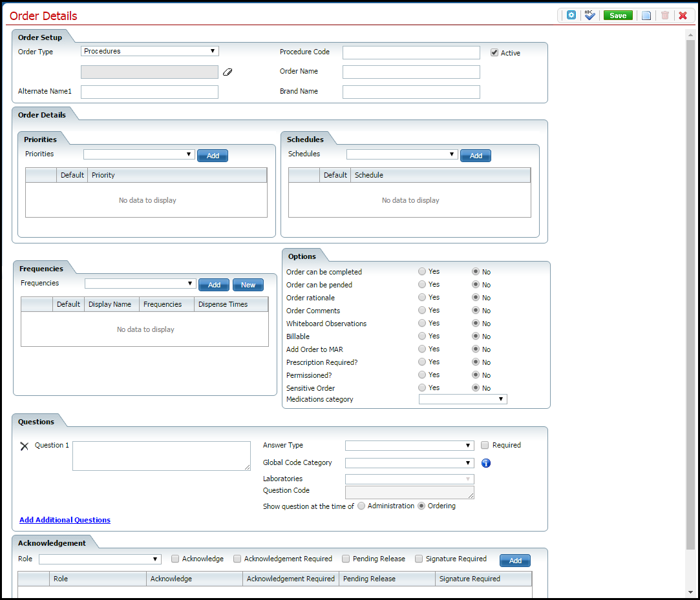Enable the Acknowledge checkbox
700x600 pixels.
175,559
